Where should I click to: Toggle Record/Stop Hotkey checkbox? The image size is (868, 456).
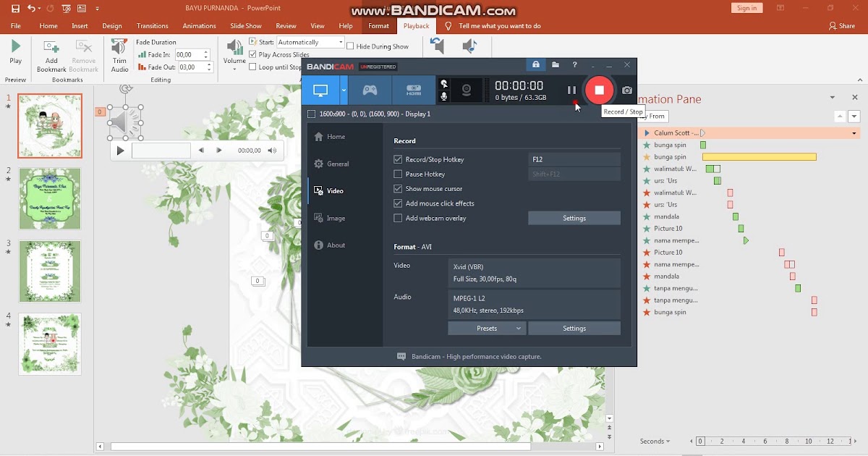(398, 159)
